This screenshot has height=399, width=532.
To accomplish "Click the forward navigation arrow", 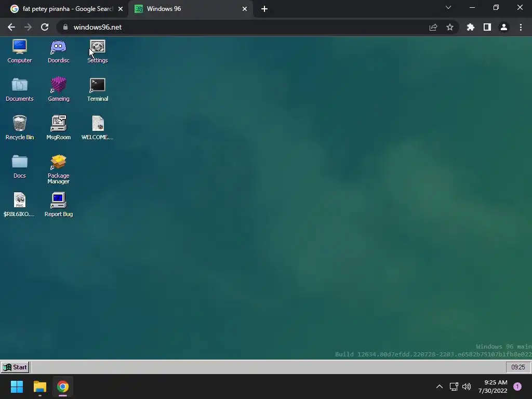I will click(28, 27).
